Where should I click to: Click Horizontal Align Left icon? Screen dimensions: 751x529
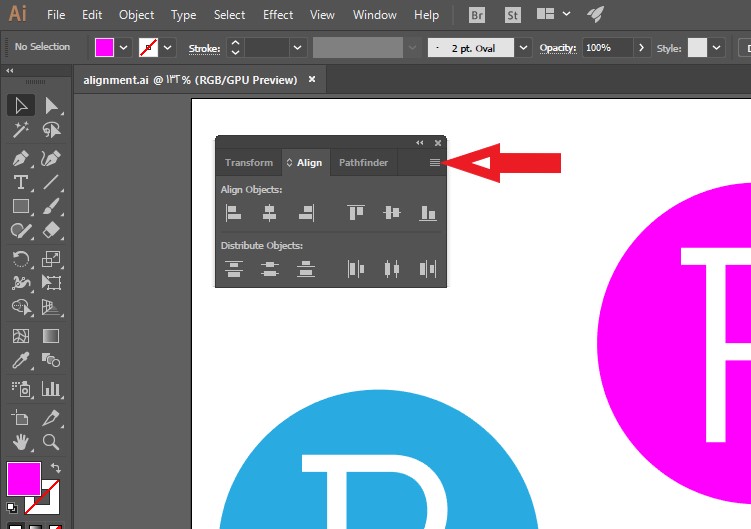pos(233,213)
